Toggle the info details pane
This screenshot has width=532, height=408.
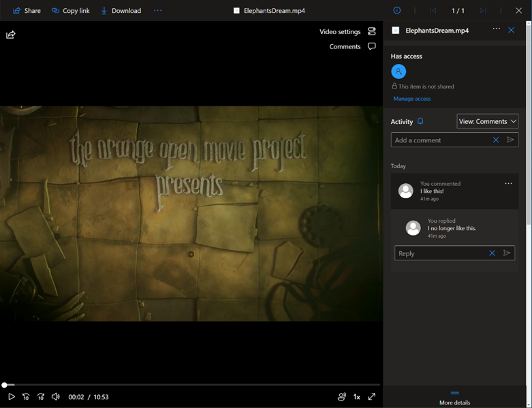[396, 10]
